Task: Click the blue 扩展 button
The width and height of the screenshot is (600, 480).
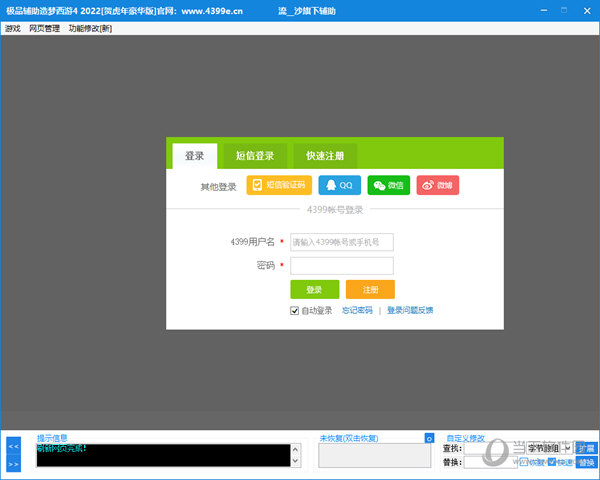Action: (x=587, y=448)
